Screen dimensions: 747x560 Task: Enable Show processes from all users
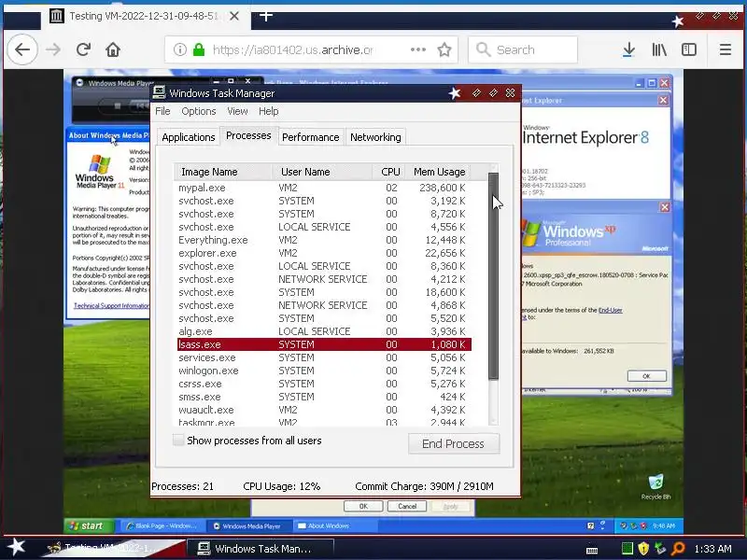pyautogui.click(x=178, y=440)
